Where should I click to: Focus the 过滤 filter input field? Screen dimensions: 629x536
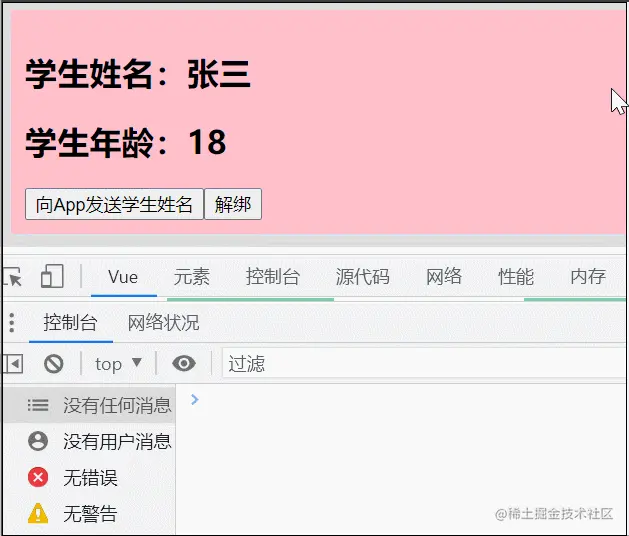pos(424,364)
